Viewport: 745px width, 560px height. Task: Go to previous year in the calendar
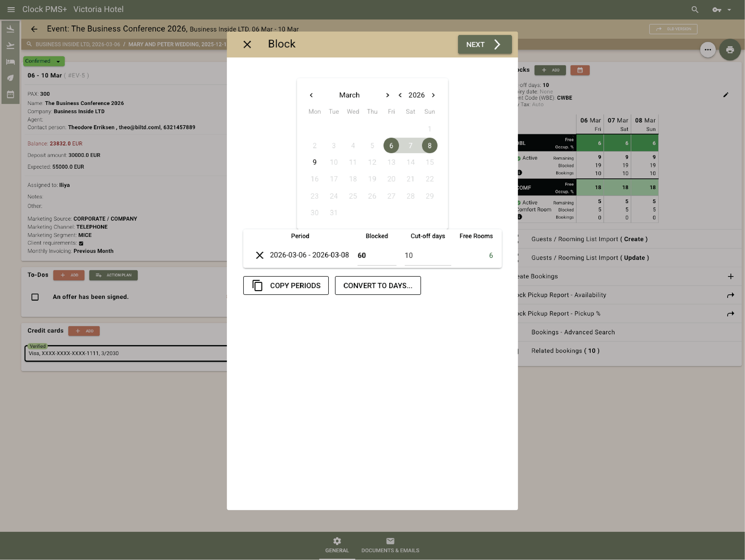pos(400,95)
